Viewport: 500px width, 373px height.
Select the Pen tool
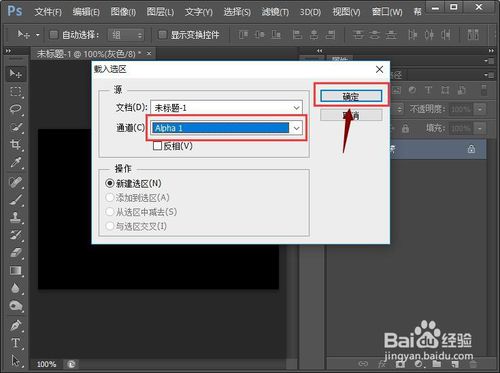click(15, 325)
